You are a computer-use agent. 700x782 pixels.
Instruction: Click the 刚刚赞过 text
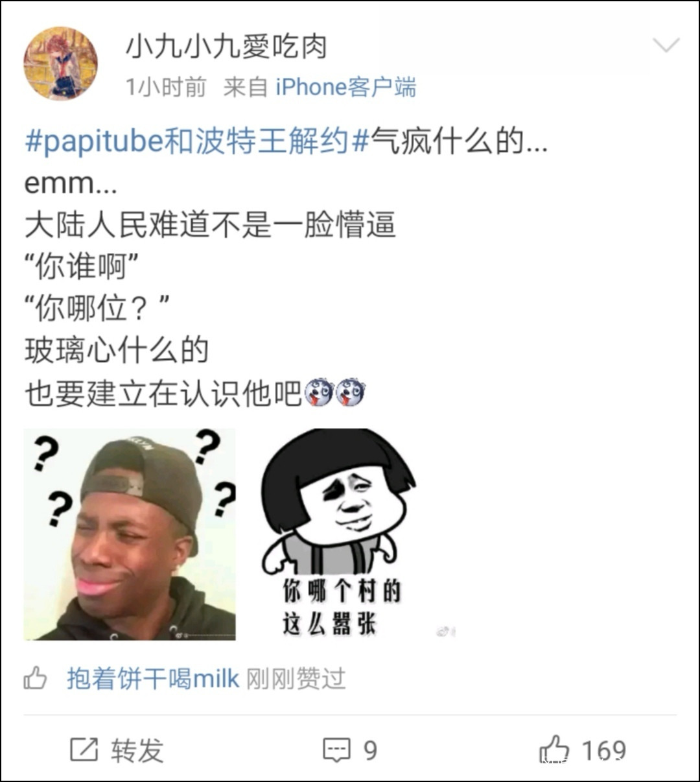(296, 679)
